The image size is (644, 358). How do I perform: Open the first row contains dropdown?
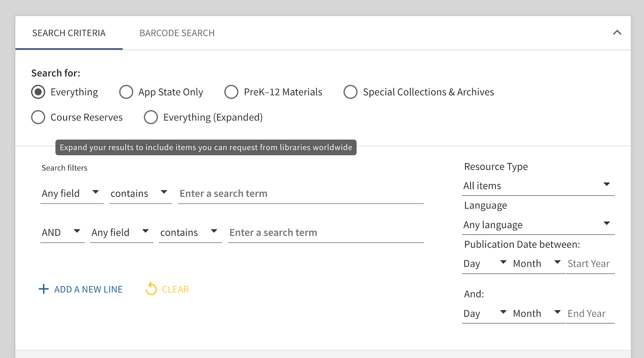coord(141,194)
